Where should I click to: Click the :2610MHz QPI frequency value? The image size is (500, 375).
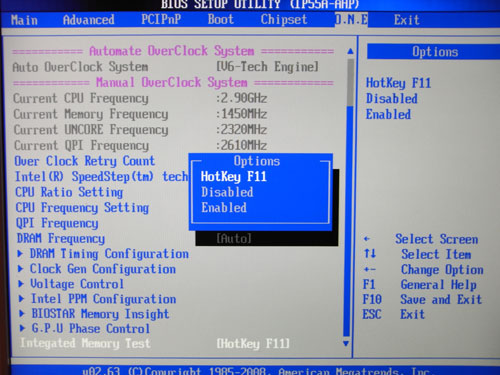[241, 145]
